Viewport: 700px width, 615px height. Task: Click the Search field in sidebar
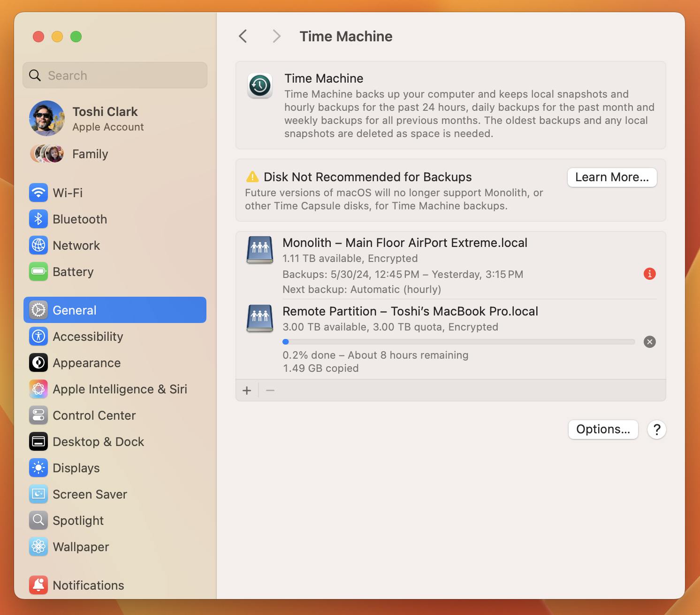pos(115,75)
